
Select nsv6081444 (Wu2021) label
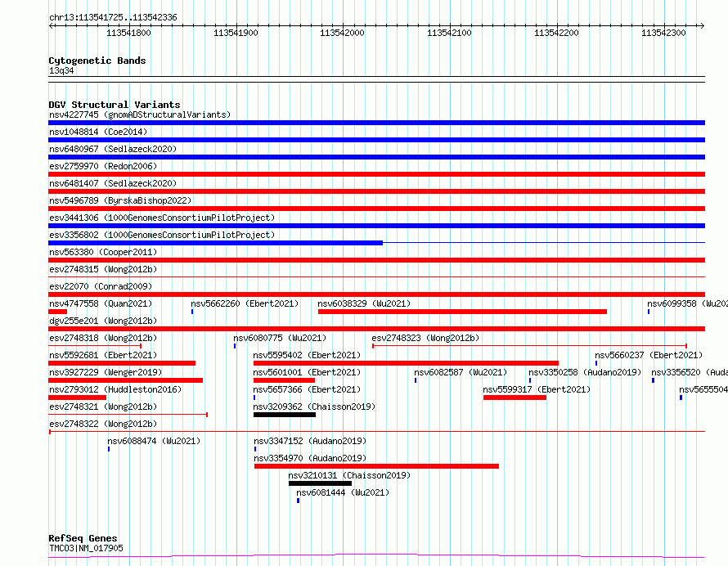point(343,492)
